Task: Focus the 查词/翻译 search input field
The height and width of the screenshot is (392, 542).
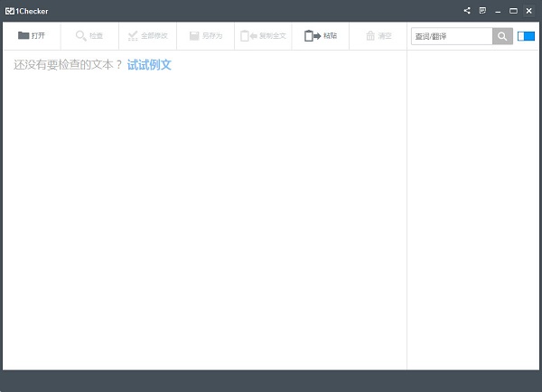Action: pyautogui.click(x=452, y=36)
